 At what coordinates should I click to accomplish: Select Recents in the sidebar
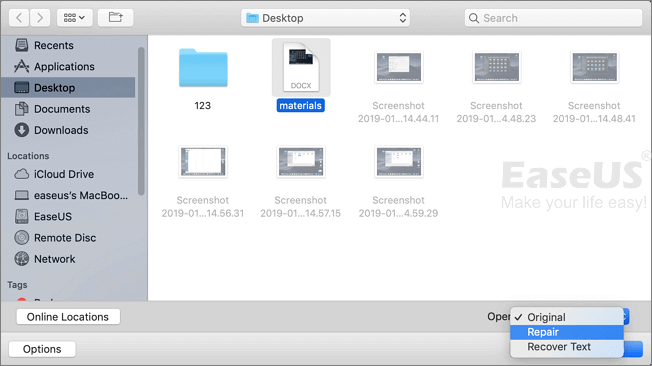pos(68,45)
